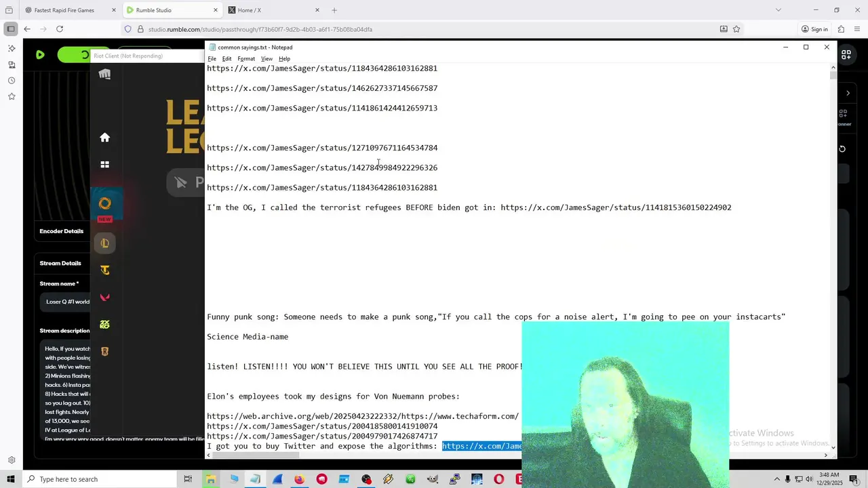Click the taskbar volume speaker icon
Viewport: 868px width, 488px height.
[809, 479]
